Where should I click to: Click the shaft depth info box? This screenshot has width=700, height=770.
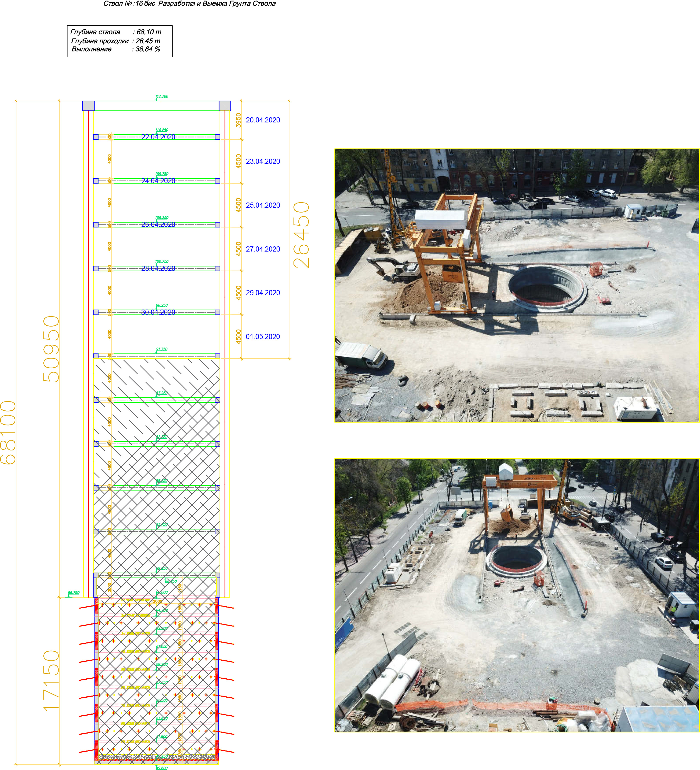pos(120,41)
